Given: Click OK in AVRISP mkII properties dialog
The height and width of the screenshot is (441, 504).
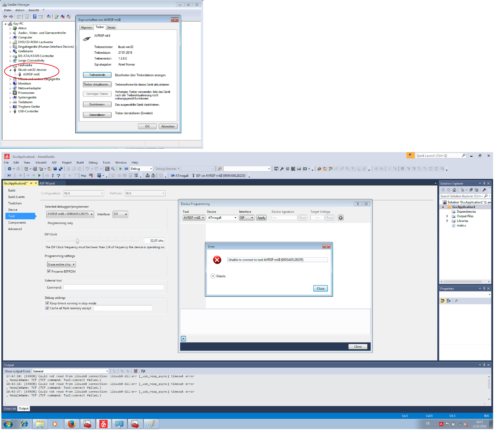Looking at the screenshot, I should [x=147, y=126].
